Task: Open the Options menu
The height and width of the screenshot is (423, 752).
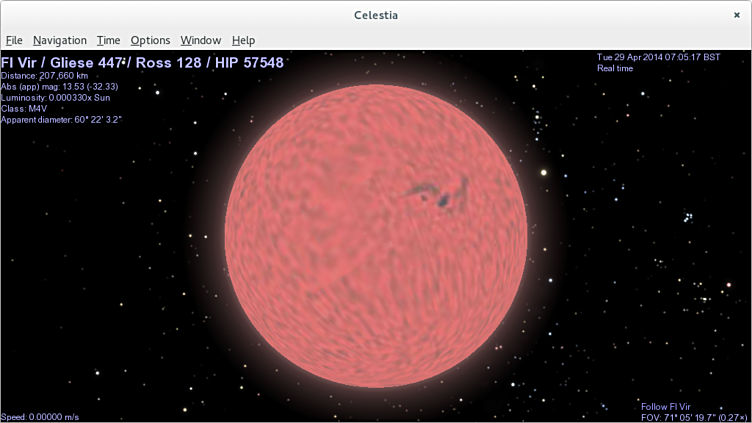Action: coord(150,40)
